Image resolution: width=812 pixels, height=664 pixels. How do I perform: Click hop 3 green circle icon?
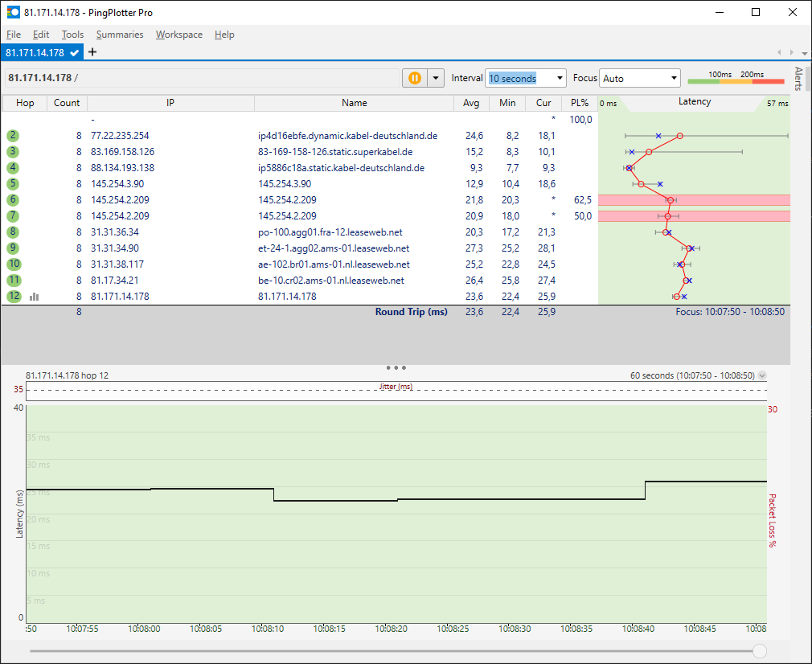click(13, 152)
